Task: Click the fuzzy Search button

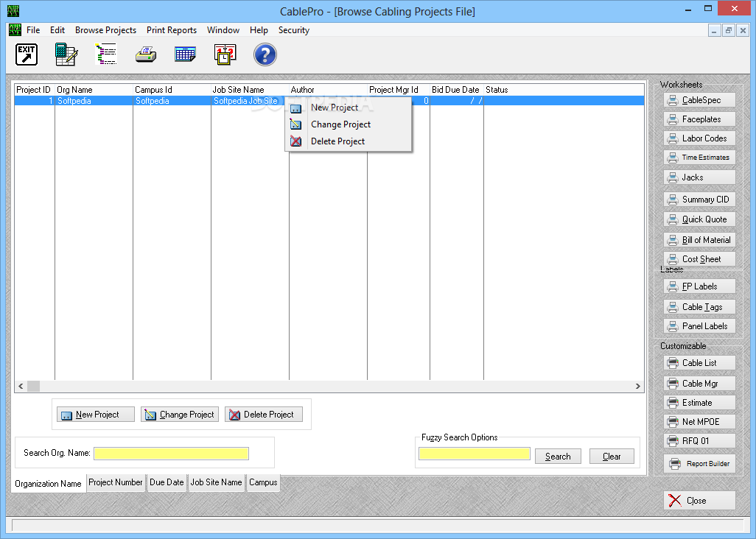Action: click(x=558, y=456)
